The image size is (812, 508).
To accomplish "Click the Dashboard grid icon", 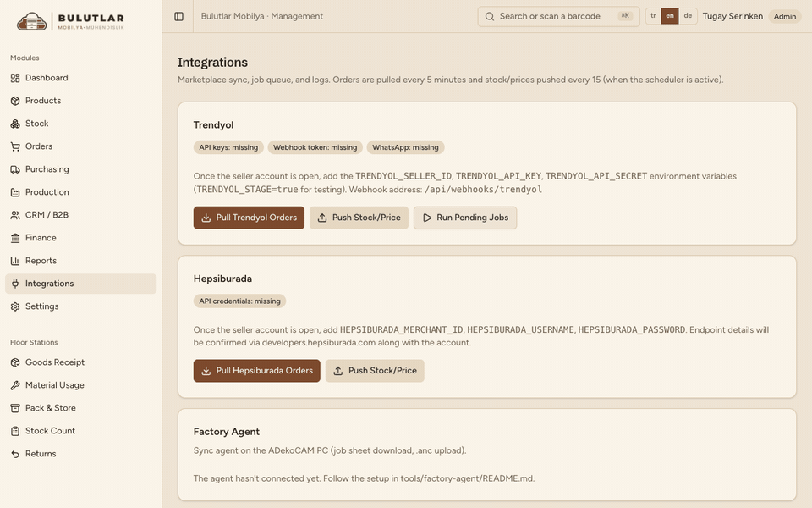I will [15, 78].
